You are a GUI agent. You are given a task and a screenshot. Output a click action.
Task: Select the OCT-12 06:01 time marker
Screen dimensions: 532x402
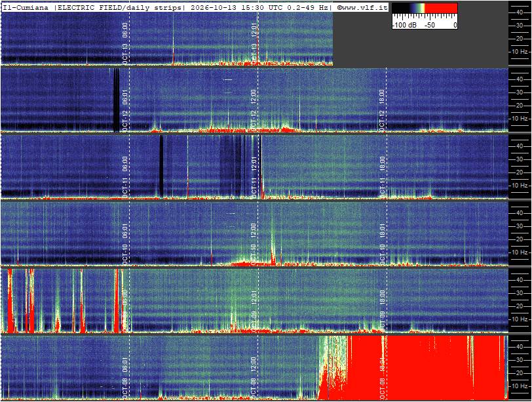click(125, 110)
